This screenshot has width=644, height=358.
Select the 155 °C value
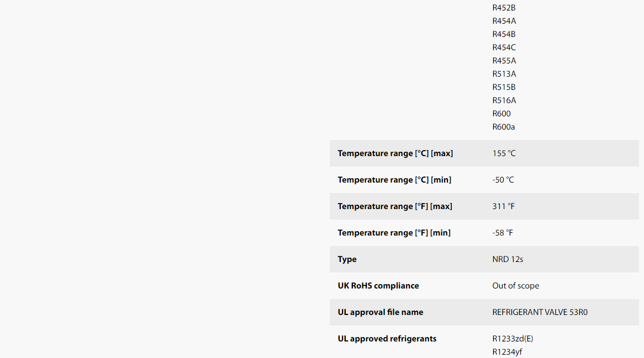504,153
